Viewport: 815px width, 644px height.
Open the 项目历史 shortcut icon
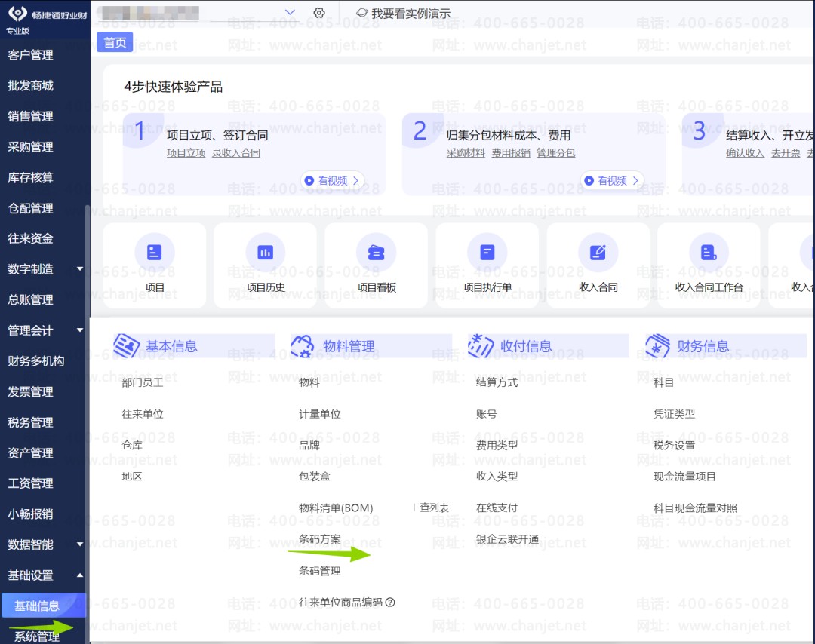click(x=265, y=253)
